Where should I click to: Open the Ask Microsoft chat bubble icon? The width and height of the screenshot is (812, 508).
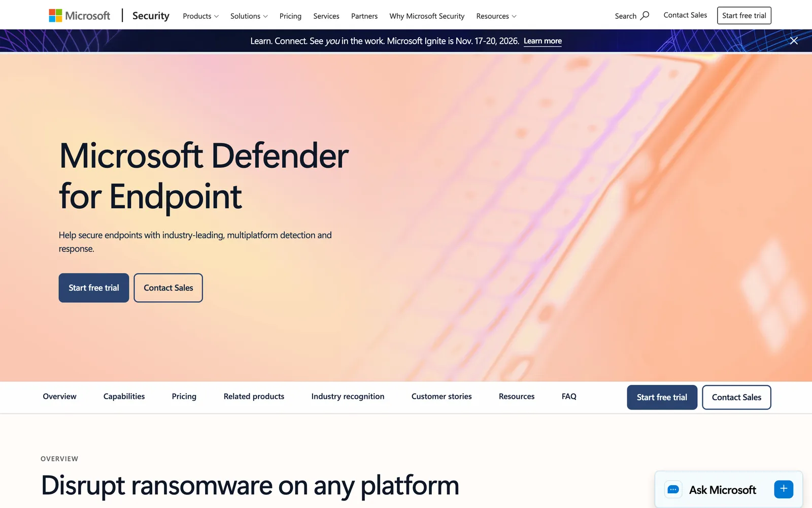pos(673,490)
